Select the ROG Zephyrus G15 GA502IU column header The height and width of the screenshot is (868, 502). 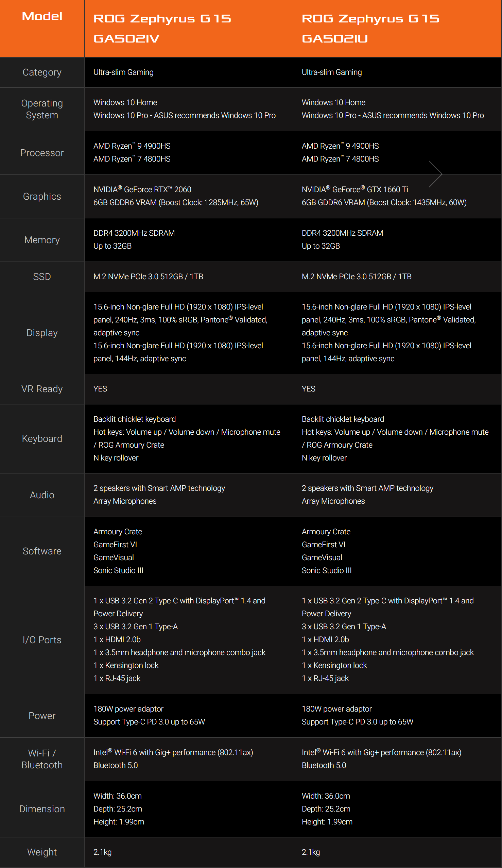(x=370, y=28)
